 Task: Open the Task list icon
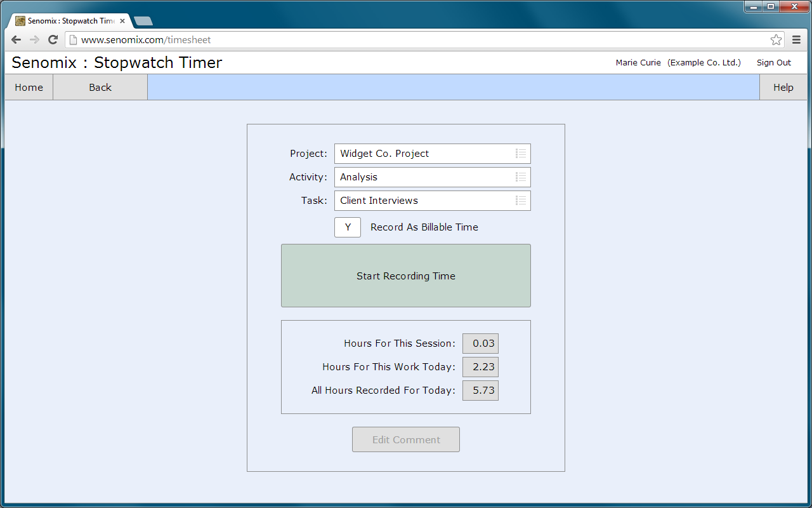pyautogui.click(x=521, y=201)
